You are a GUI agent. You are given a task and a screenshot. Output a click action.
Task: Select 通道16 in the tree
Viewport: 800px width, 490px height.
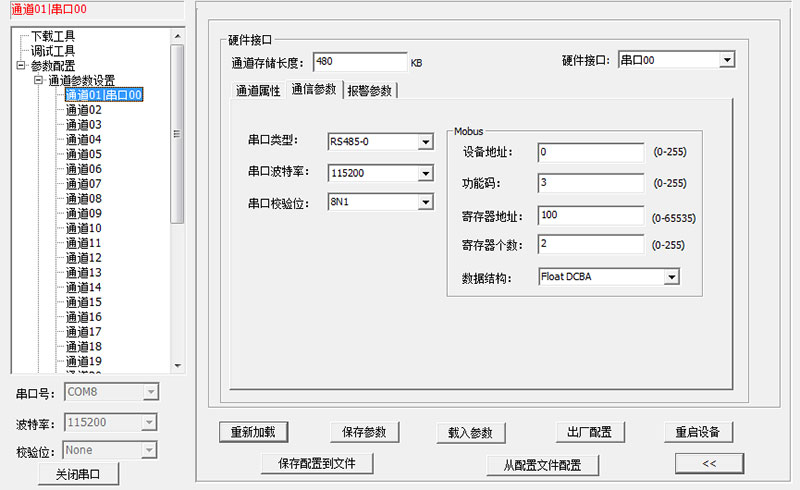[x=84, y=317]
